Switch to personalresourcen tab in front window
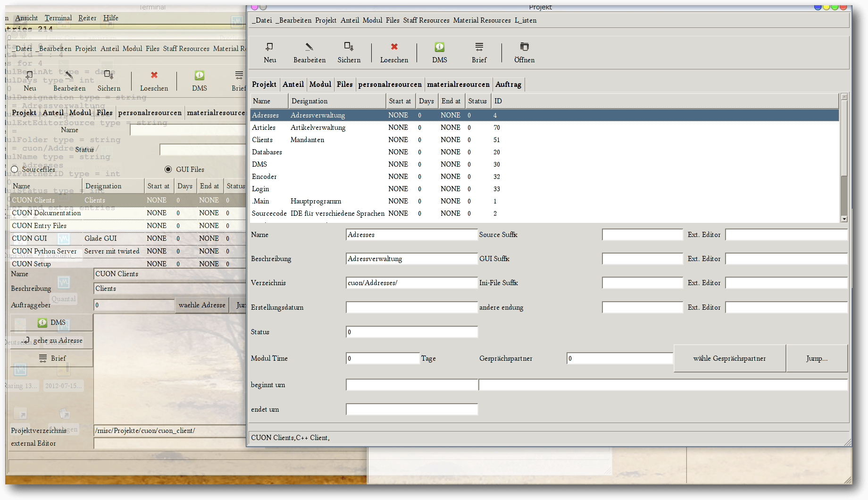 point(390,85)
